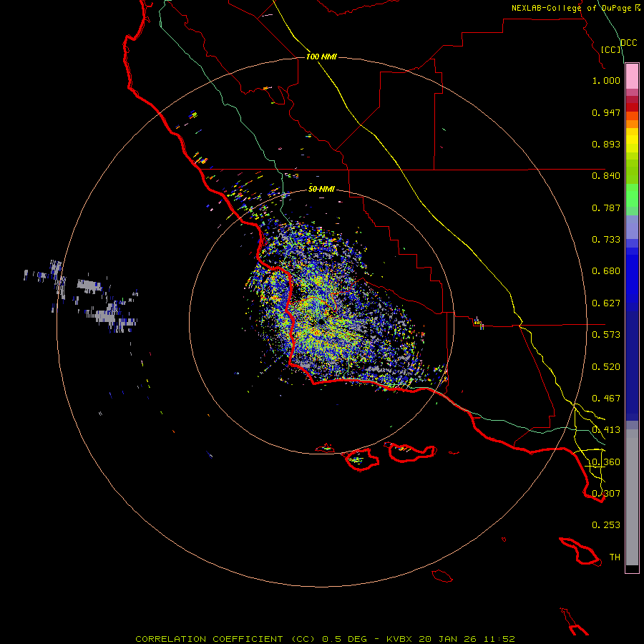Click the Correlation Coefficient KVBX caption text
The image size is (644, 644).
click(325, 639)
